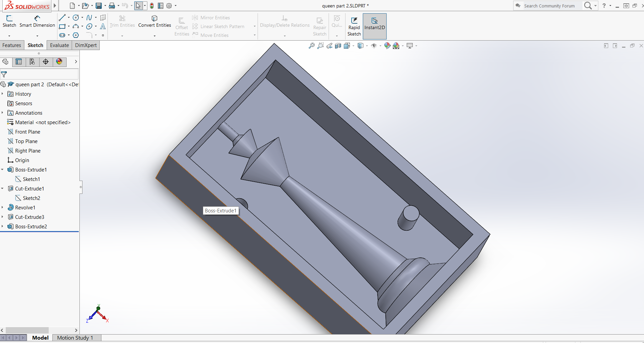The height and width of the screenshot is (343, 644).
Task: Open File Properties list icon
Action: [161, 6]
